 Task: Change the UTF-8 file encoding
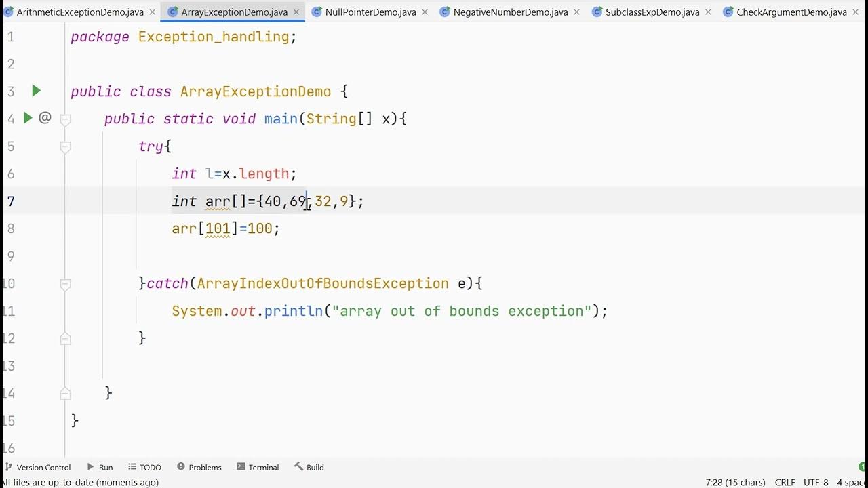tap(816, 483)
